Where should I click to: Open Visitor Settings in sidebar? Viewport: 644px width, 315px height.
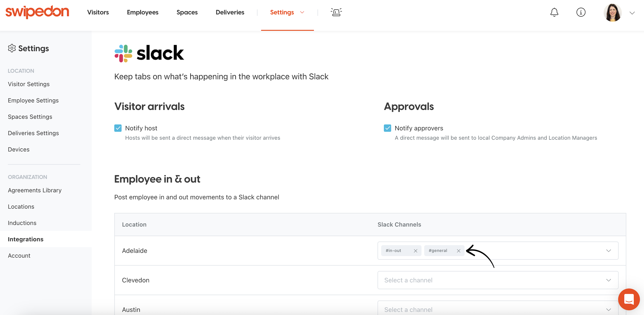(x=29, y=84)
